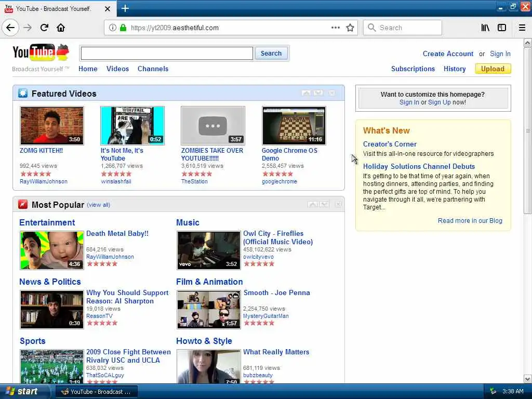Open Subscriptions page

coord(413,69)
